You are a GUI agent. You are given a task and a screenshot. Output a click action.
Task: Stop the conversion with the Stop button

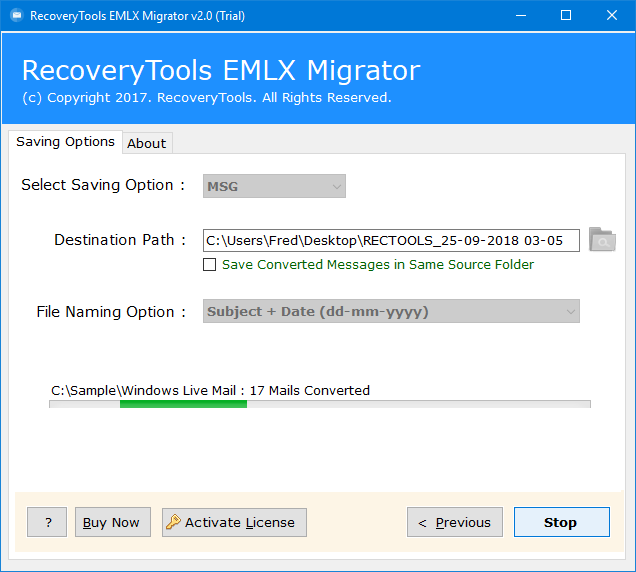pos(562,522)
